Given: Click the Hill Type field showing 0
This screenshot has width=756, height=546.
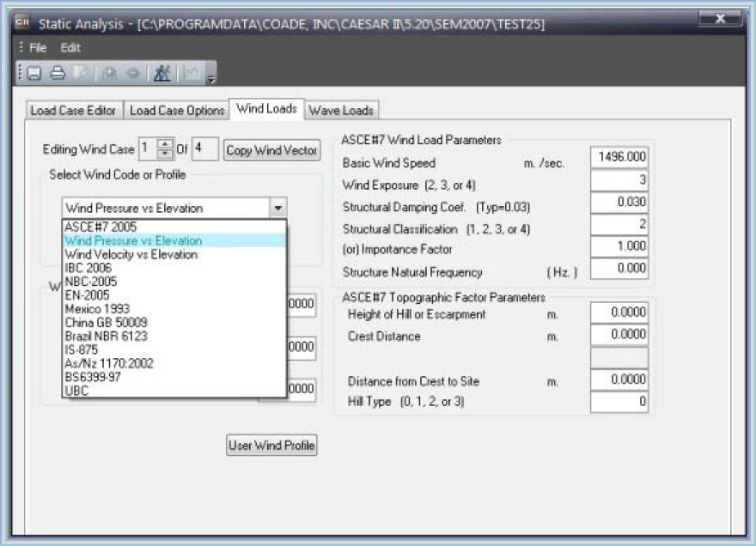Looking at the screenshot, I should pos(619,402).
